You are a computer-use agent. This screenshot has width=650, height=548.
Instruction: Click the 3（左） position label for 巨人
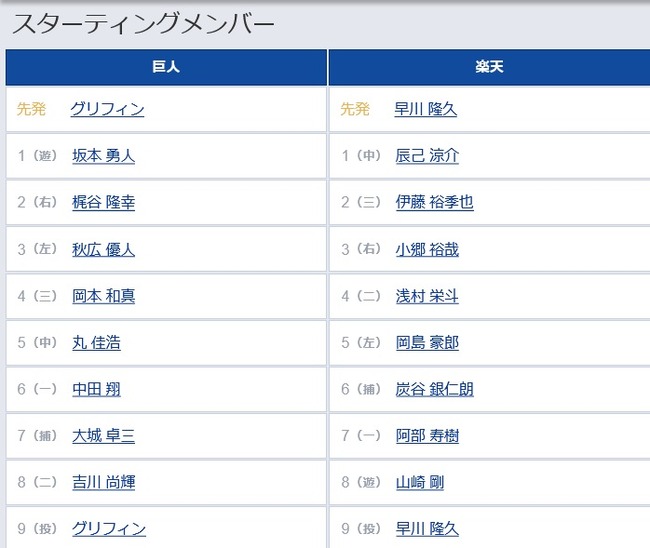coord(37,250)
